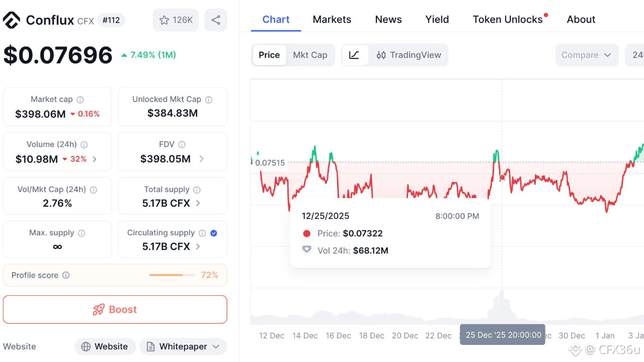This screenshot has height=362, width=644.
Task: Click info icon beside Unlocked Mkt Cap
Action: (209, 100)
